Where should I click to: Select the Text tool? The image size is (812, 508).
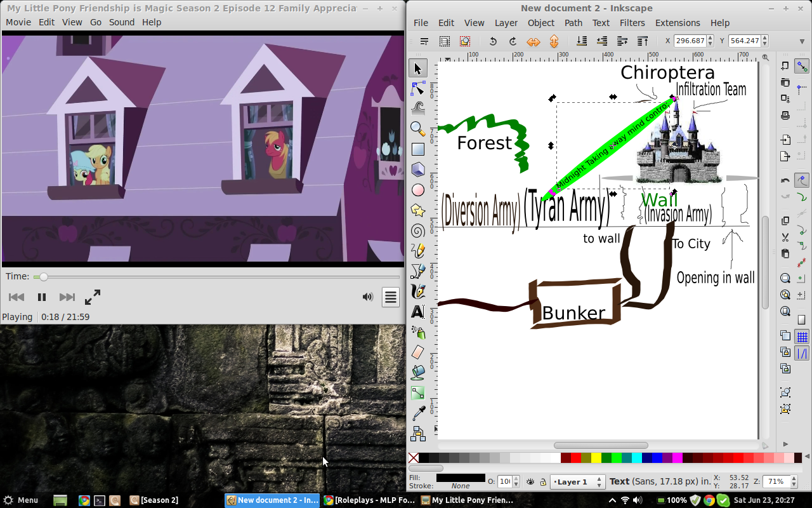(x=417, y=312)
